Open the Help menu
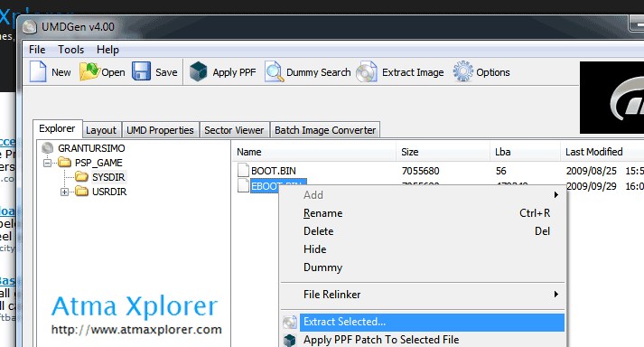644x347 pixels. pos(107,50)
